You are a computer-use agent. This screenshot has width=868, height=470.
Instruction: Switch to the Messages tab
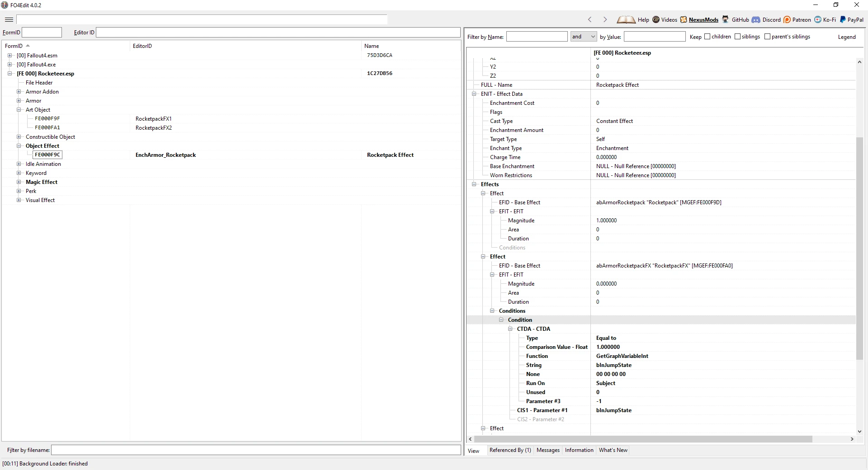548,450
